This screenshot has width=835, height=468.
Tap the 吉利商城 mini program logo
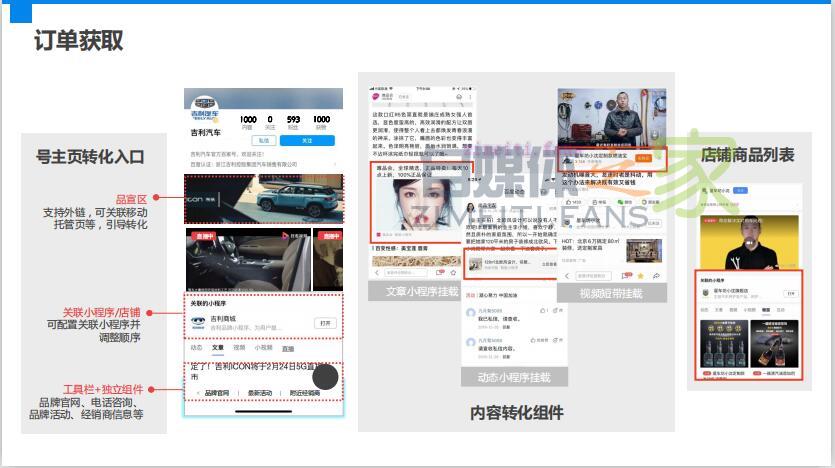(x=198, y=323)
